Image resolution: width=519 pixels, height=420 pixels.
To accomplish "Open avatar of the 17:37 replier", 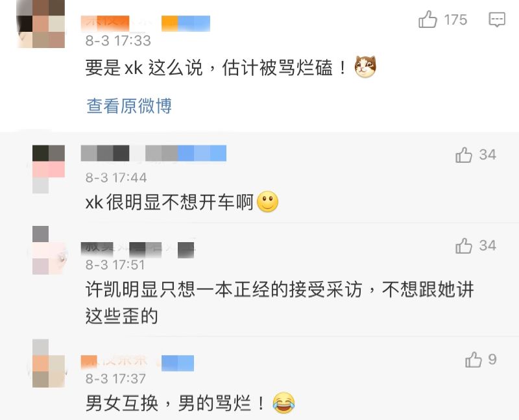I will pyautogui.click(x=49, y=364).
